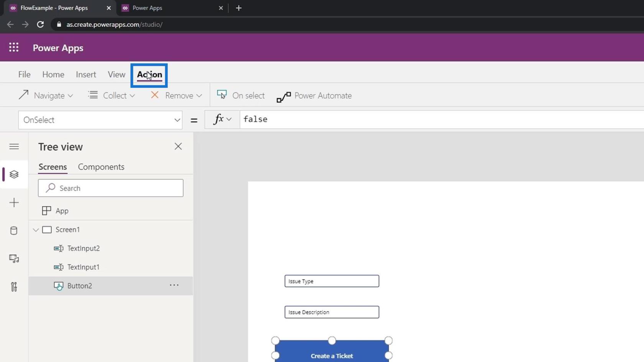The height and width of the screenshot is (362, 644).
Task: Open Advanced tools icon in sidebar
Action: 14,287
